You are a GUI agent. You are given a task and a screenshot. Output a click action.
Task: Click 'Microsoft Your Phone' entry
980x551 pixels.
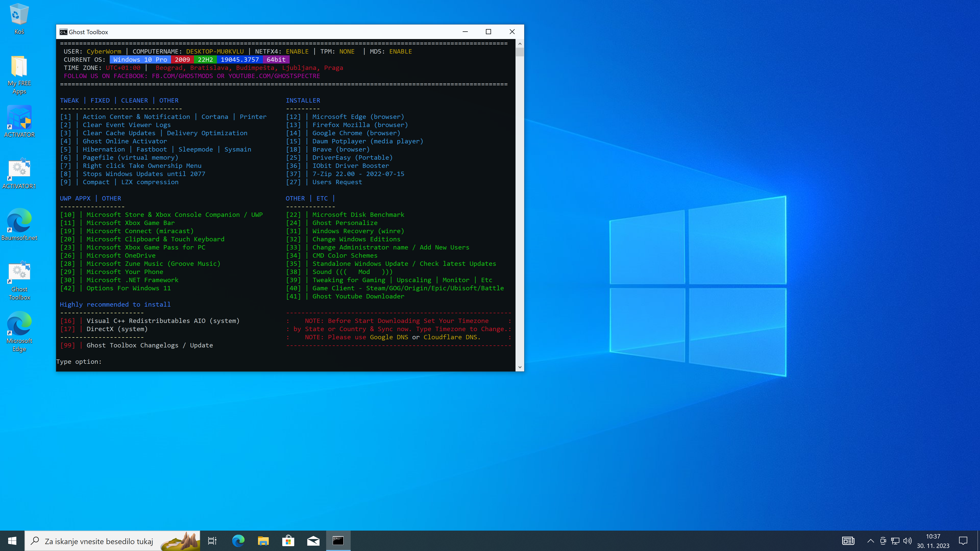(x=125, y=272)
